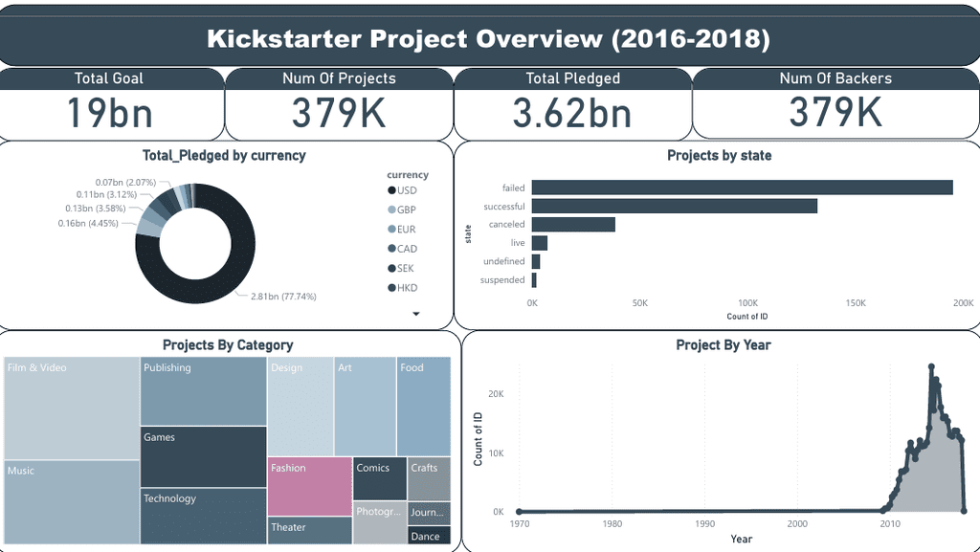Click the Food treemap tile

(x=424, y=407)
